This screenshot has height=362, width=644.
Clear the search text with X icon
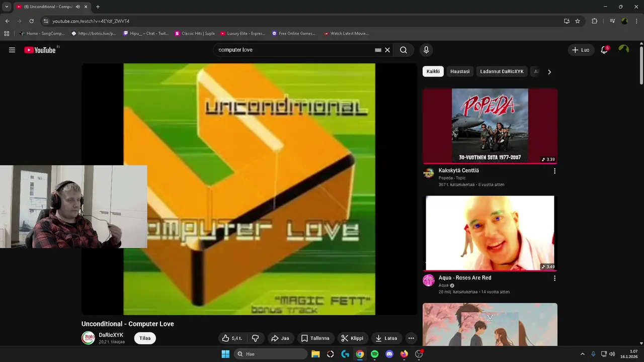click(387, 50)
